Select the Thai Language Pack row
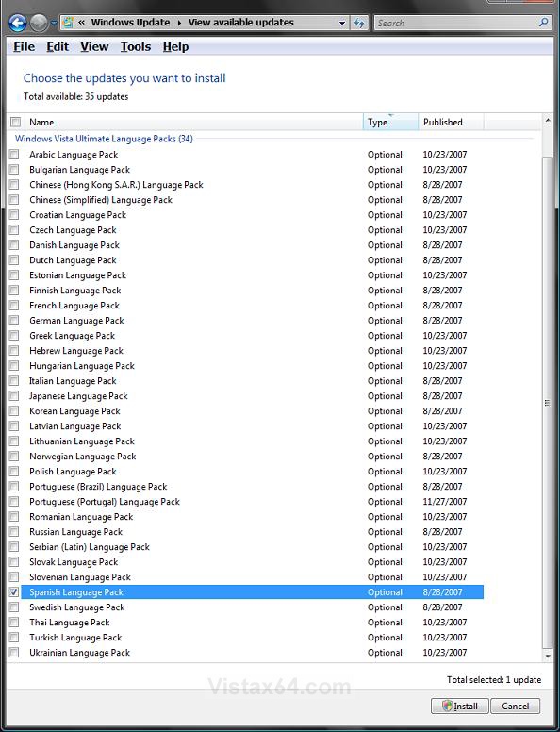The height and width of the screenshot is (732, 560). click(x=252, y=623)
